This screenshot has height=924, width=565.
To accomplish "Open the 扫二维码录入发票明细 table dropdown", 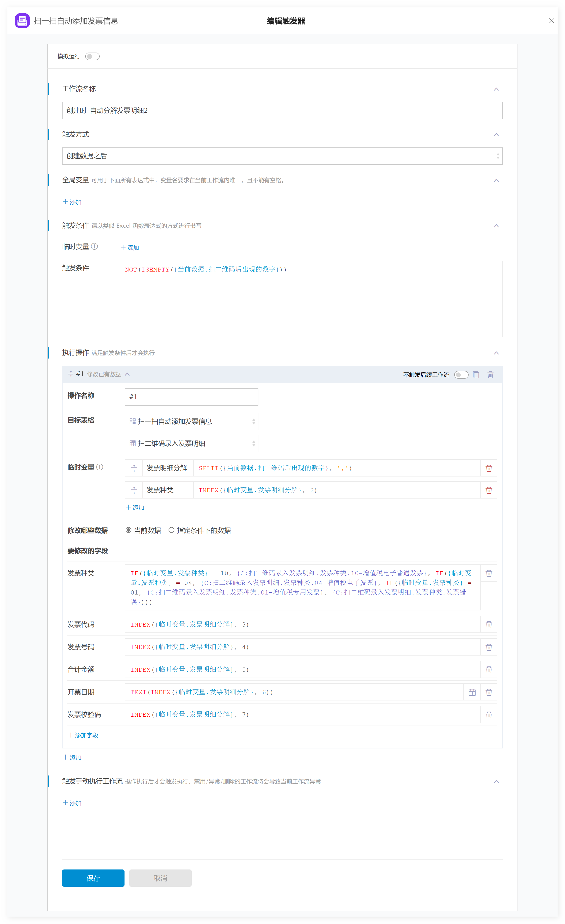I will (x=191, y=443).
